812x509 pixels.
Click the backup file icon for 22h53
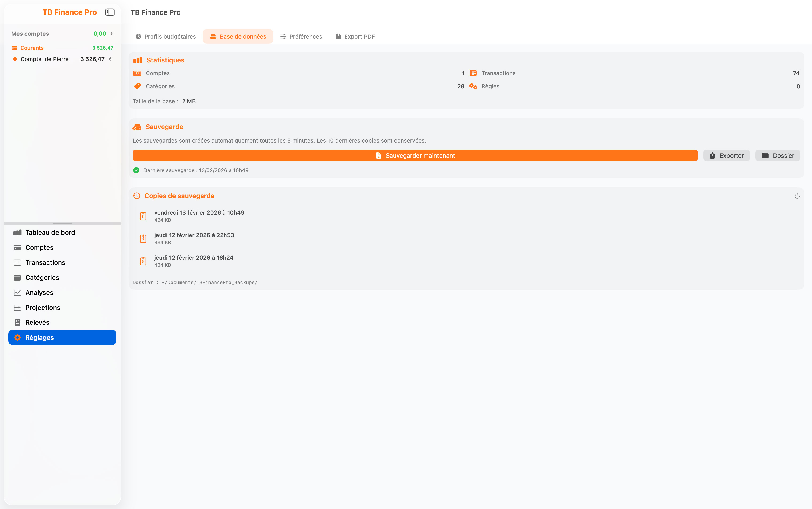pyautogui.click(x=143, y=238)
